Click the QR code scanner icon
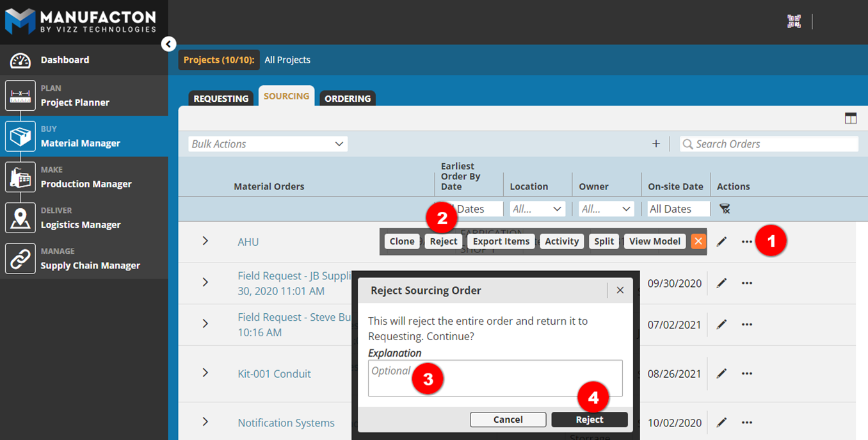 pos(794,21)
